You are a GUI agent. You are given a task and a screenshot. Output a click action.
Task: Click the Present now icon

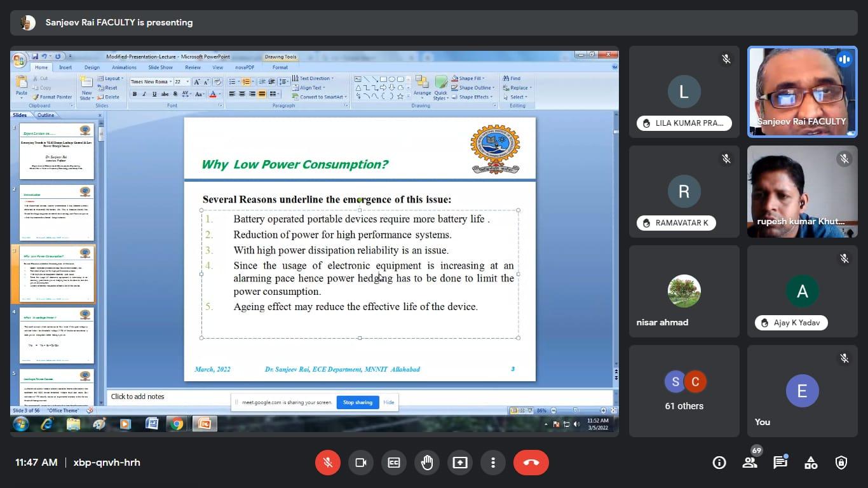click(460, 463)
